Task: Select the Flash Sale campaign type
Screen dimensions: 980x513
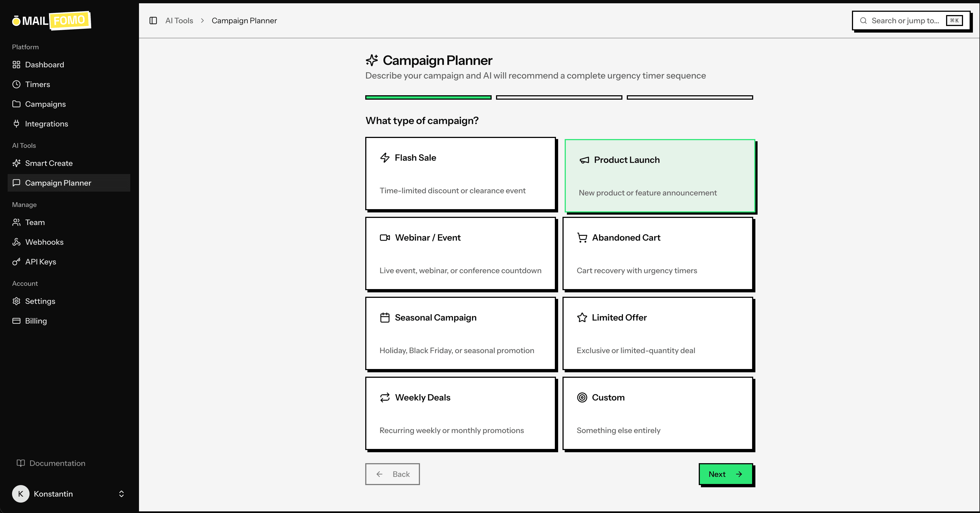Action: 460,174
